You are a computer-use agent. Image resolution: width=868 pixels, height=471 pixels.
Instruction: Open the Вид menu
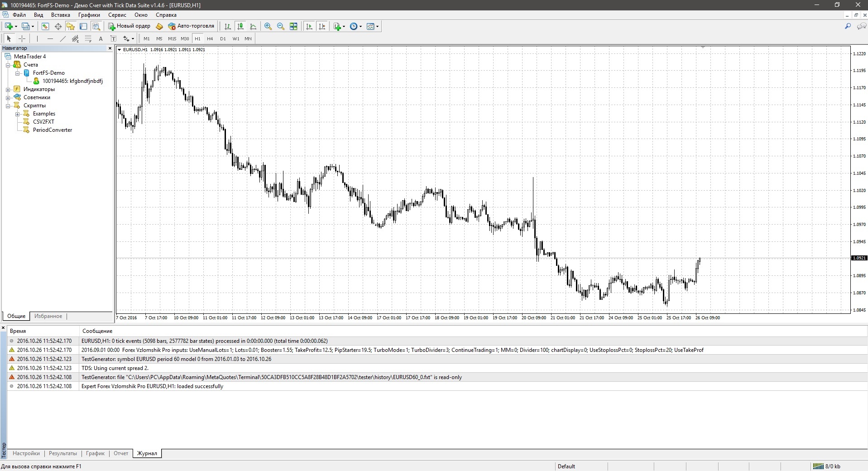[38, 15]
